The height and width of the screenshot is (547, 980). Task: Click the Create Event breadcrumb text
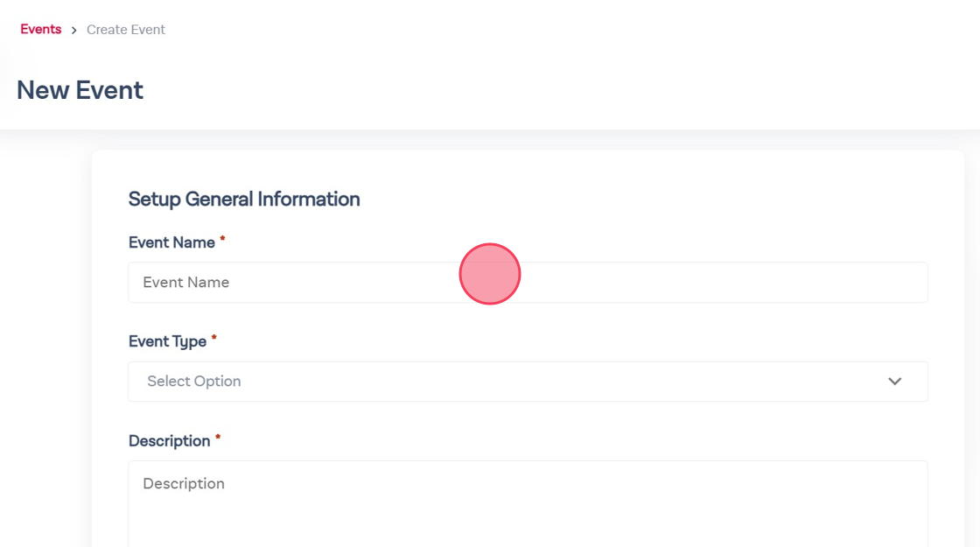[126, 30]
